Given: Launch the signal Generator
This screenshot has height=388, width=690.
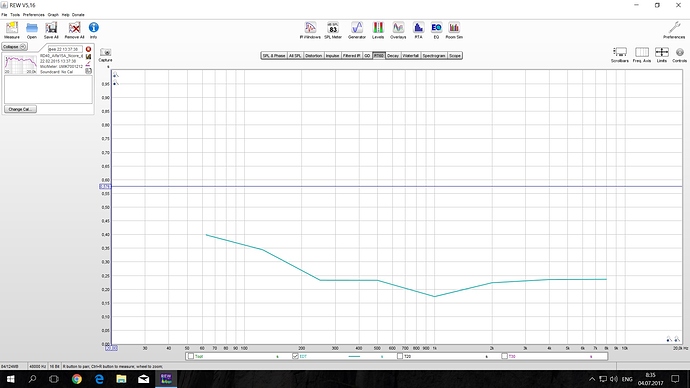Looking at the screenshot, I should (x=357, y=30).
